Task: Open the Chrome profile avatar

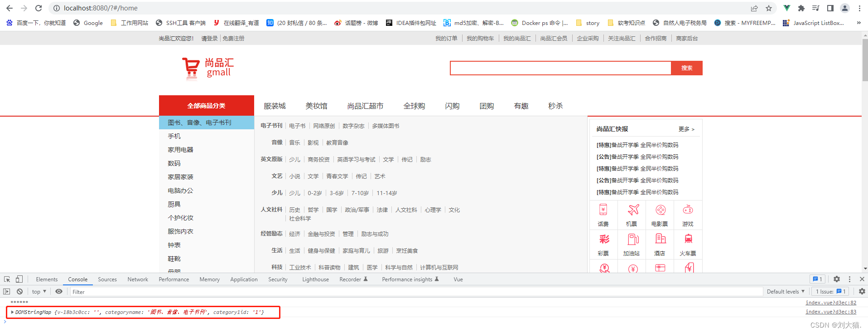Action: point(845,8)
